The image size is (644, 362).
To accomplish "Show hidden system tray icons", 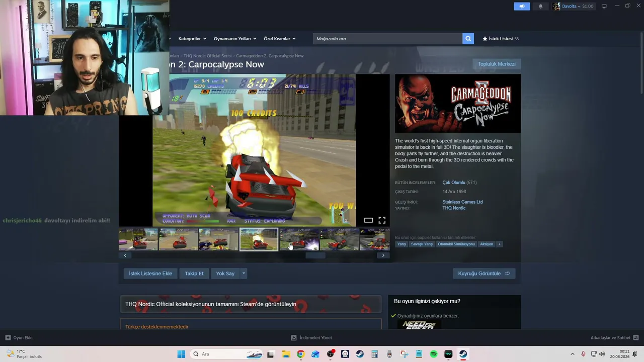I will pyautogui.click(x=572, y=354).
